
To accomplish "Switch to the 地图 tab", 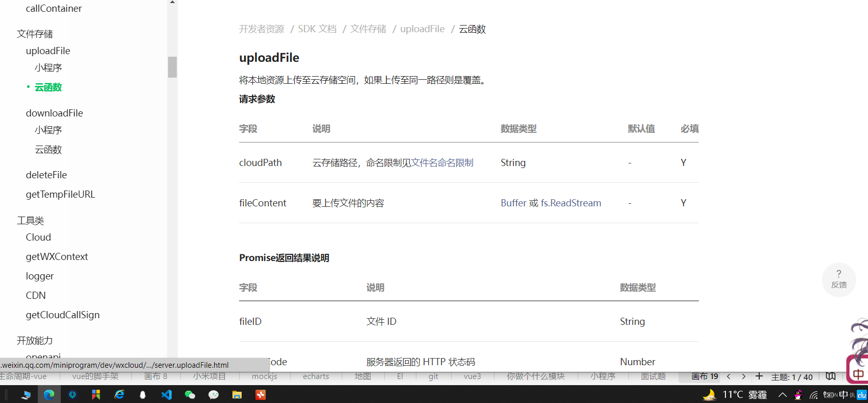I will [363, 376].
